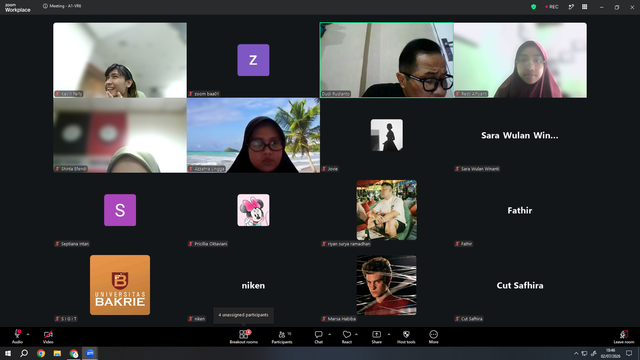Click the 'Sara Wulan Win...' name tile
The width and height of the screenshot is (640, 360).
(520, 135)
